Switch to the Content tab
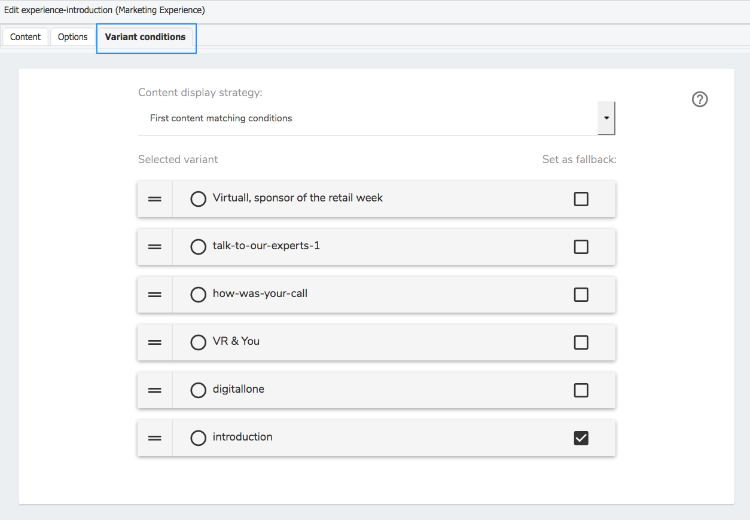Screen dimensions: 750x520 point(25,37)
